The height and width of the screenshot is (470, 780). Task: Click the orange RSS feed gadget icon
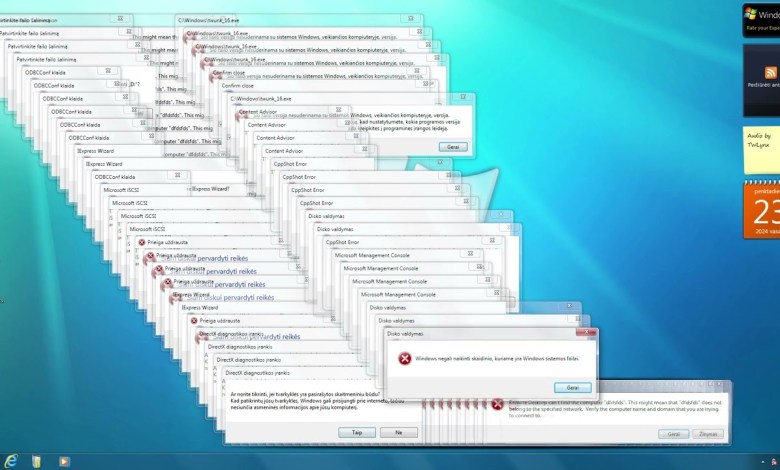click(x=771, y=73)
